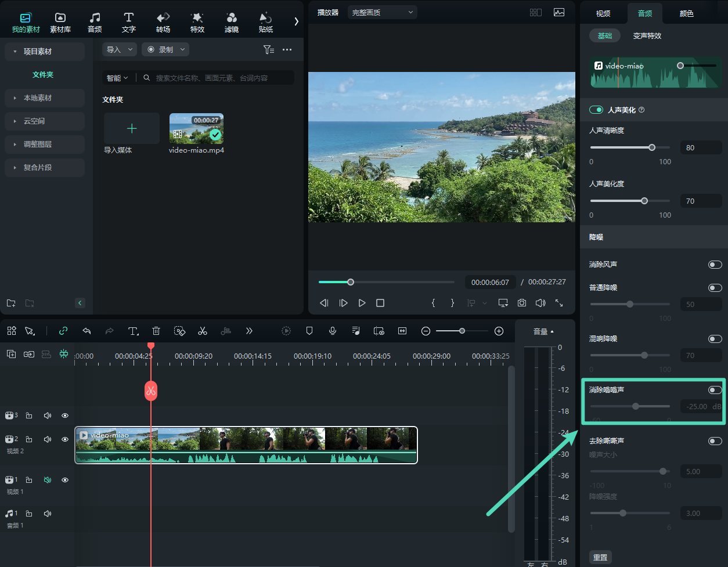The height and width of the screenshot is (567, 728).
Task: Select the video-miao.mp4 thumbnail
Action: click(x=196, y=128)
